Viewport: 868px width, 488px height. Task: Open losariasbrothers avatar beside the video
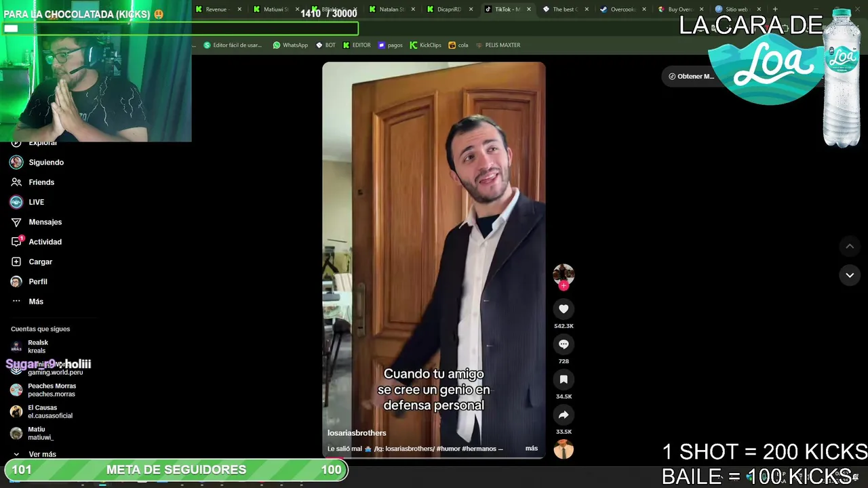click(564, 274)
